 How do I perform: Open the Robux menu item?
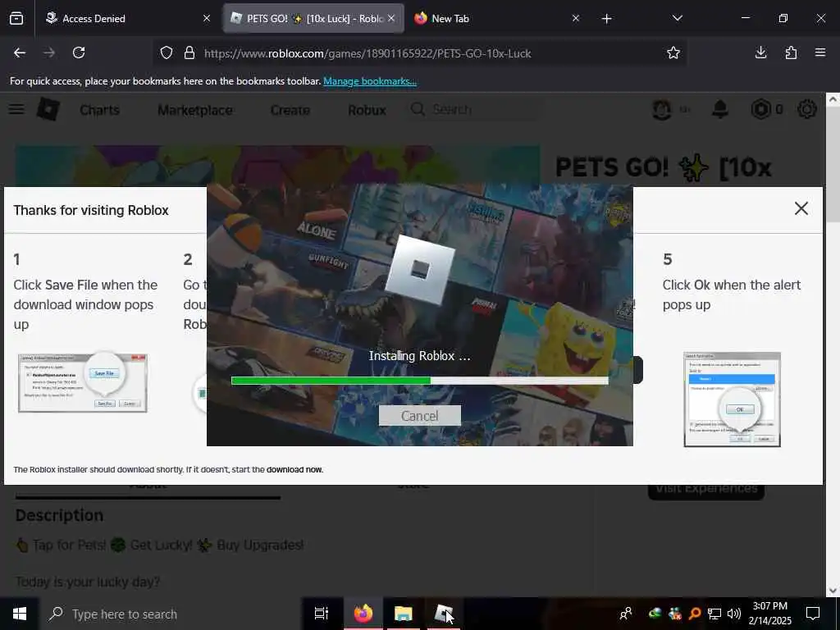(367, 110)
